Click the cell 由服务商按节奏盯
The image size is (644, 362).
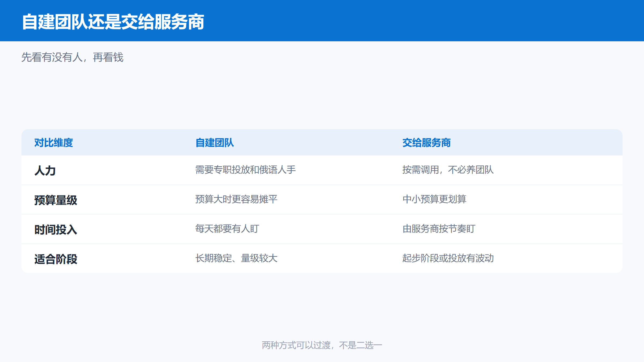click(439, 229)
